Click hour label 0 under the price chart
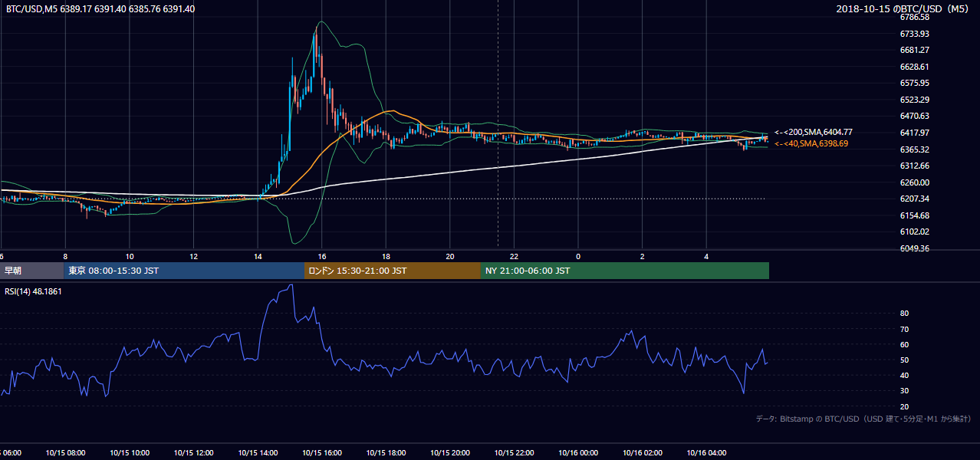Screen dimensions: 980x460 tap(578, 256)
